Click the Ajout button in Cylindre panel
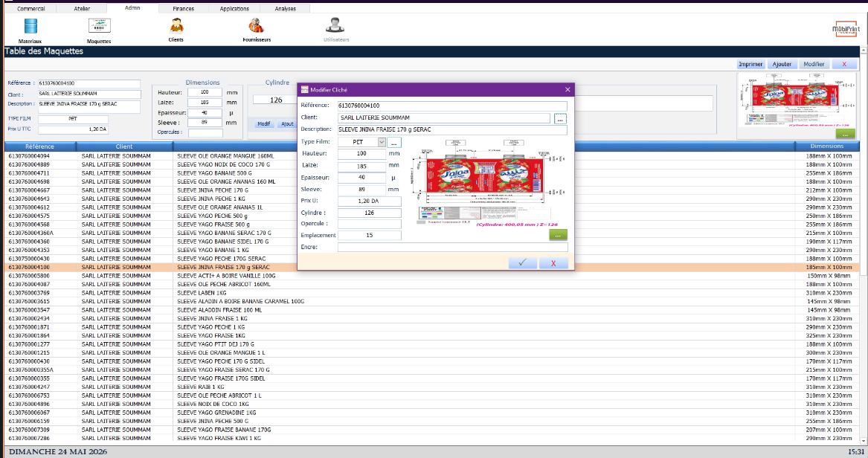 [x=287, y=124]
